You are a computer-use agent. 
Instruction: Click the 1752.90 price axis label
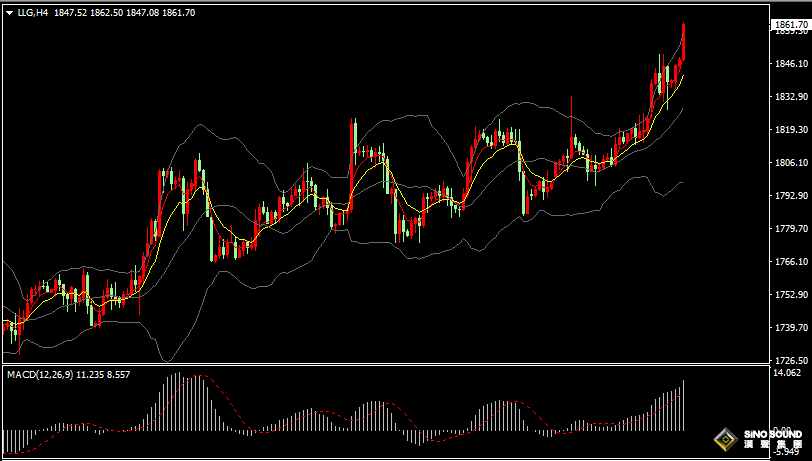click(790, 295)
